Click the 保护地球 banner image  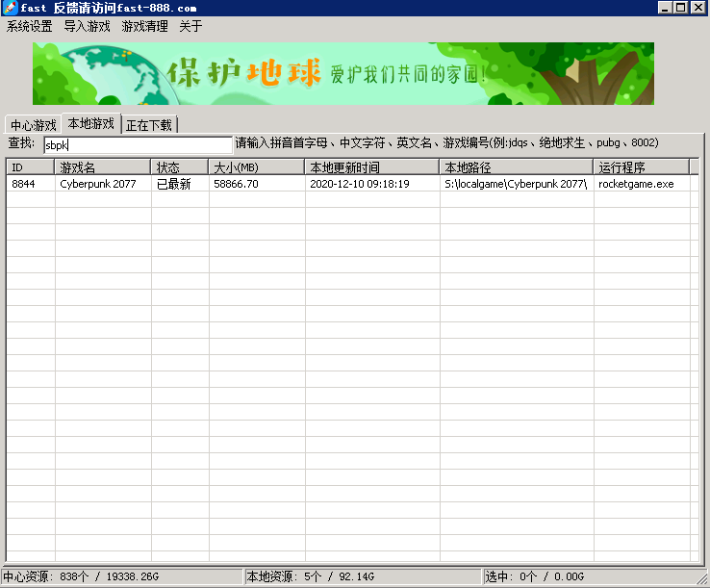click(x=343, y=73)
